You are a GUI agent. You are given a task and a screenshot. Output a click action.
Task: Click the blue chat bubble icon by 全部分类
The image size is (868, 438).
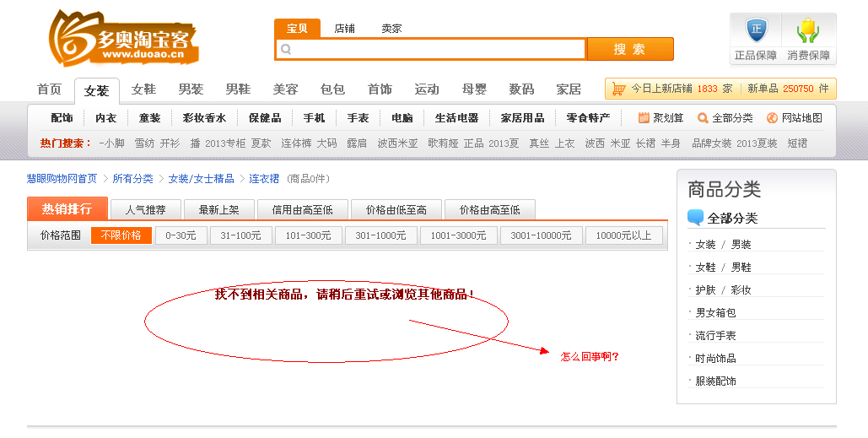[696, 218]
